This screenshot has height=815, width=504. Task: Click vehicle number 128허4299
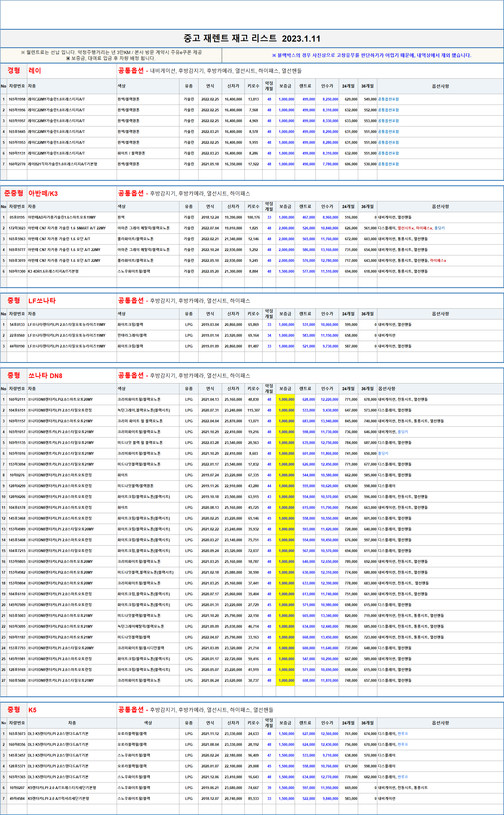pos(17,486)
